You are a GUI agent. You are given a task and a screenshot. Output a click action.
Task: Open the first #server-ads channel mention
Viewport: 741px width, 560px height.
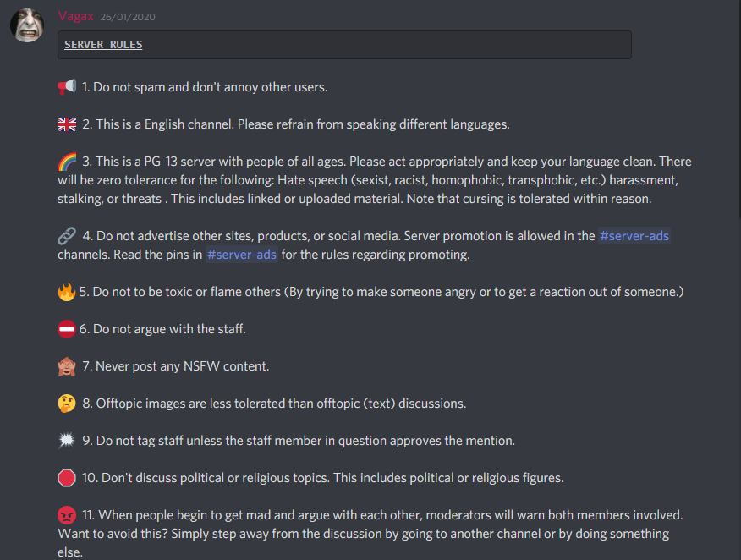point(634,236)
